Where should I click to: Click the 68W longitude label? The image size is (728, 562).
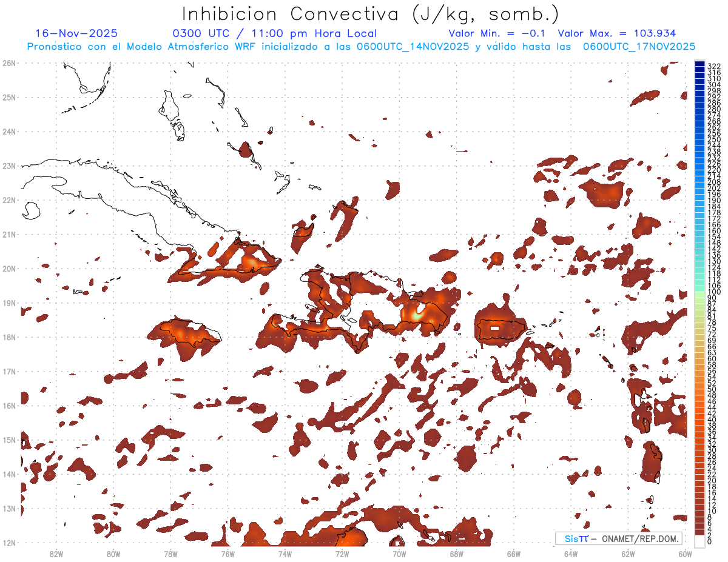click(456, 554)
